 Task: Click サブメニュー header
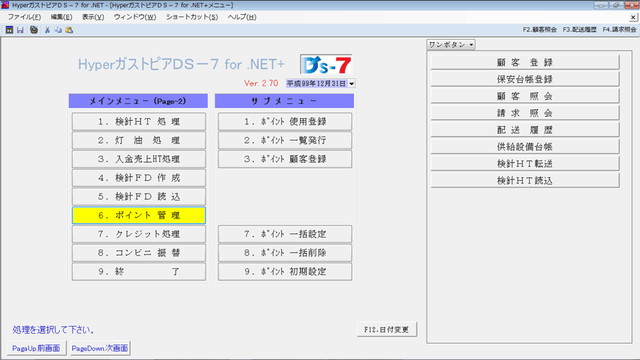(x=284, y=101)
